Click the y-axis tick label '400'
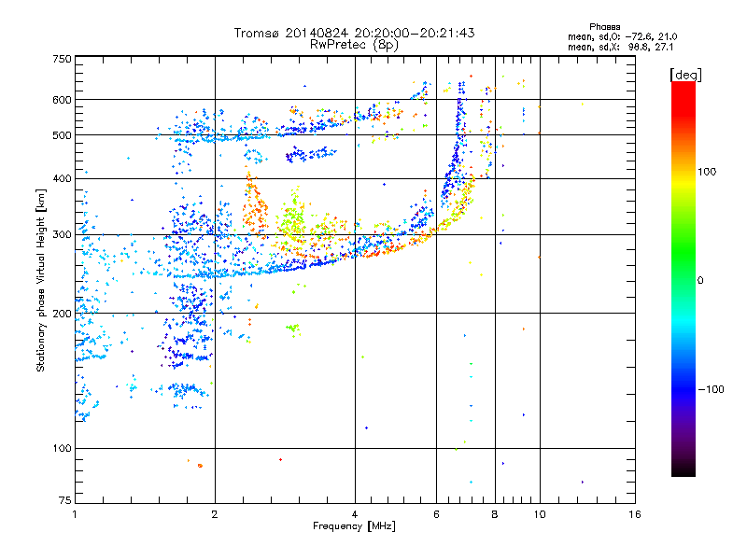Image resolution: width=747 pixels, height=560 pixels. 62,178
